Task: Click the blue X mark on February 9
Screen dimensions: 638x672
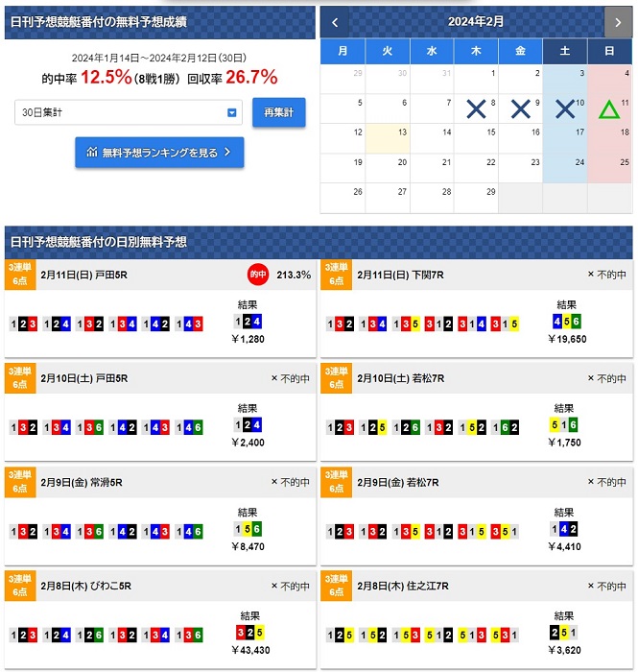Action: [x=521, y=109]
